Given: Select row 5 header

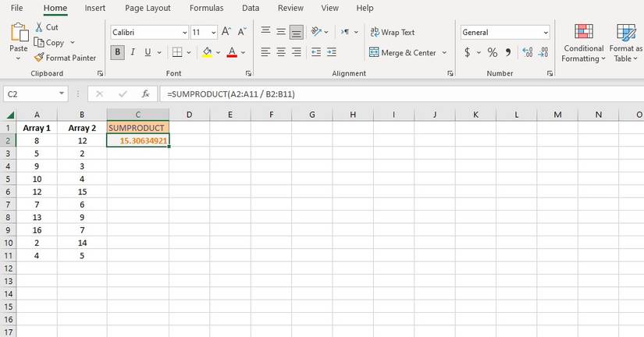Looking at the screenshot, I should click(8, 179).
